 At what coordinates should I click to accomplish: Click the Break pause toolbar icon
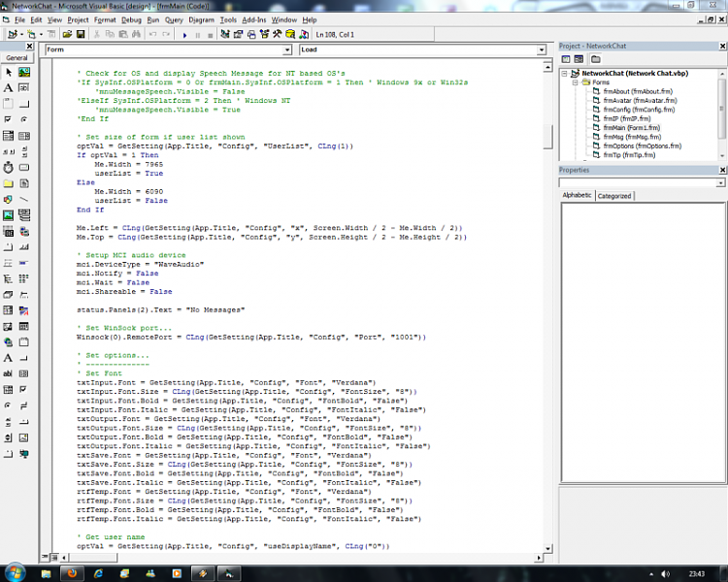pyautogui.click(x=198, y=35)
